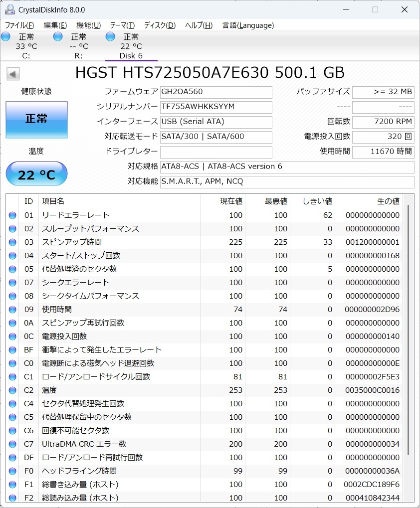Click the 最悪値 column header
420x508 pixels.
(x=267, y=201)
